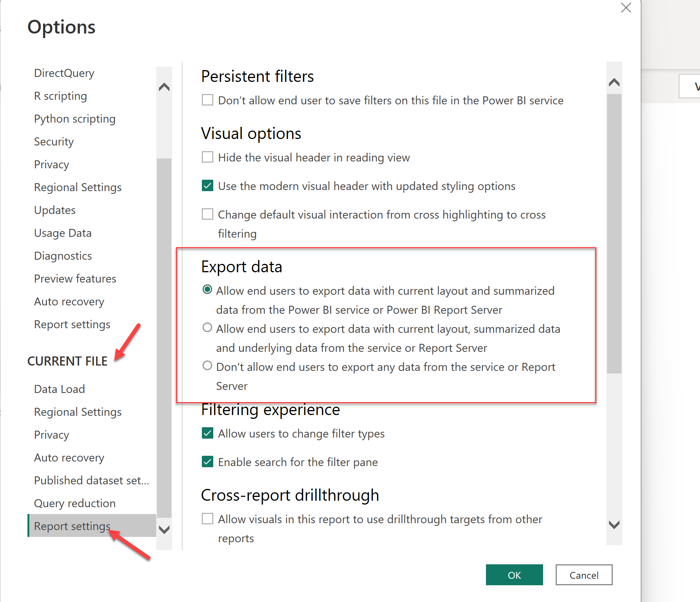Check 'Hide the visual header in reading view'
Image resolution: width=700 pixels, height=602 pixels.
click(x=208, y=157)
